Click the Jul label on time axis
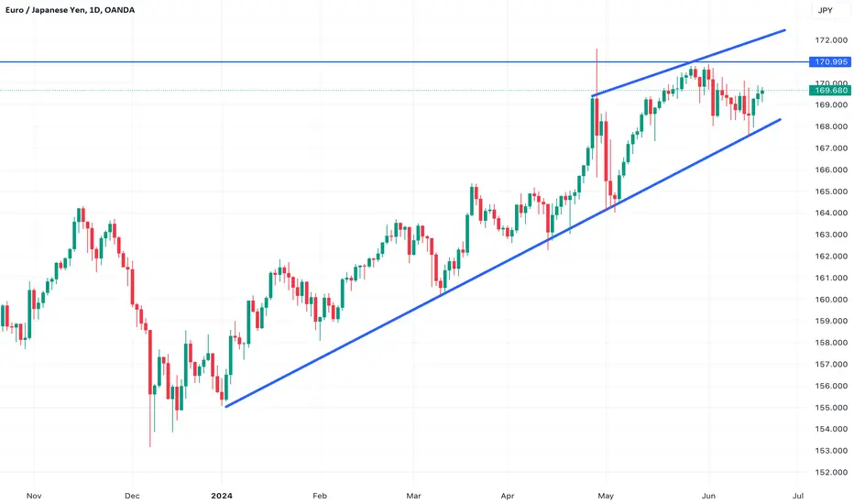 [798, 496]
